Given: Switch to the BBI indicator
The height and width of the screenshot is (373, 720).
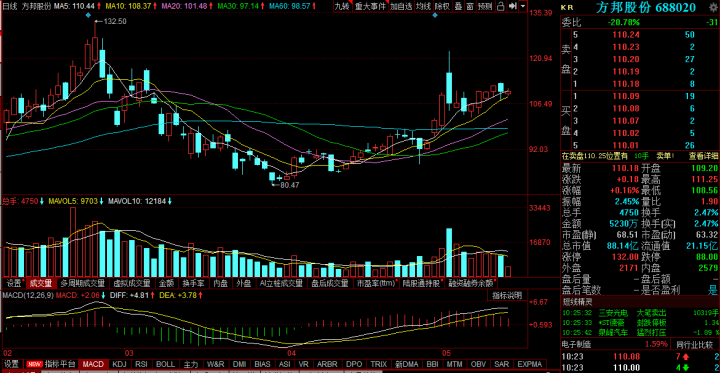Looking at the screenshot, I should click(x=433, y=364).
